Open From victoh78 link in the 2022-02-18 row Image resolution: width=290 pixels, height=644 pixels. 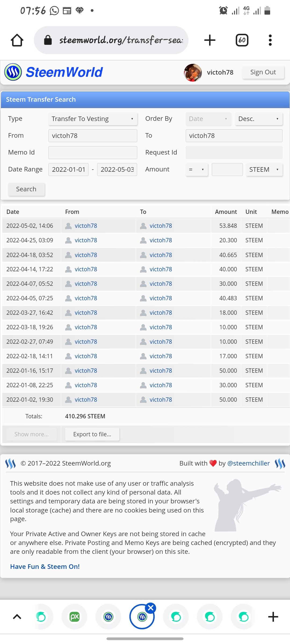[x=86, y=356]
